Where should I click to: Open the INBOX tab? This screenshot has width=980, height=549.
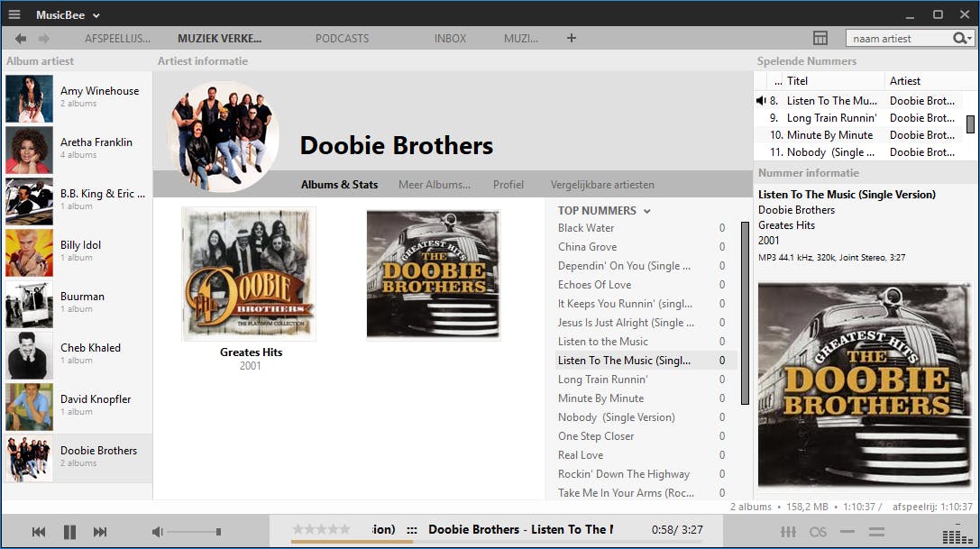pos(450,39)
